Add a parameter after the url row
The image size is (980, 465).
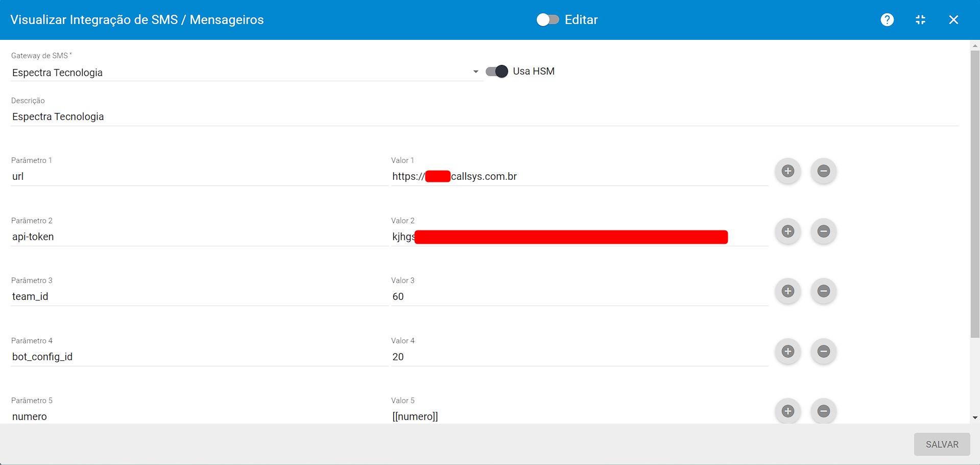[788, 171]
